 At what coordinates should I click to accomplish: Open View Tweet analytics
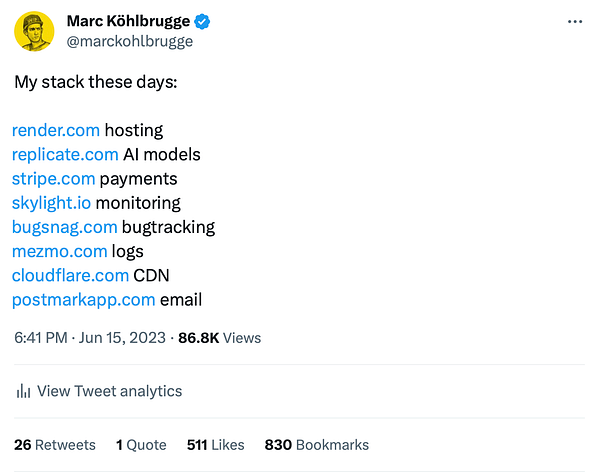click(x=99, y=391)
